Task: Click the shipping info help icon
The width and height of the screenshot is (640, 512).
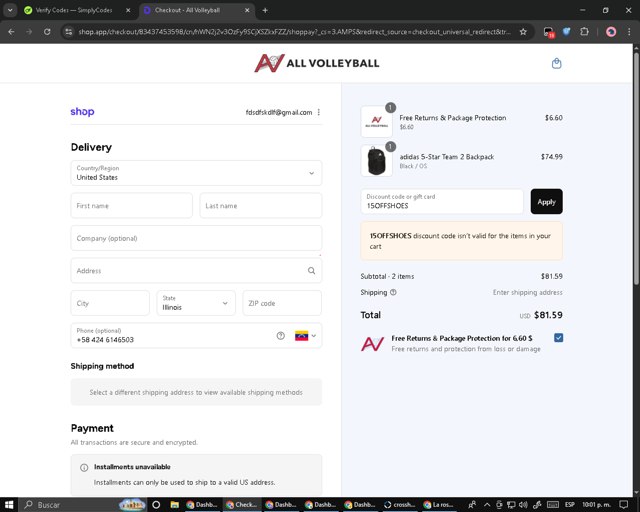Action: pyautogui.click(x=393, y=292)
